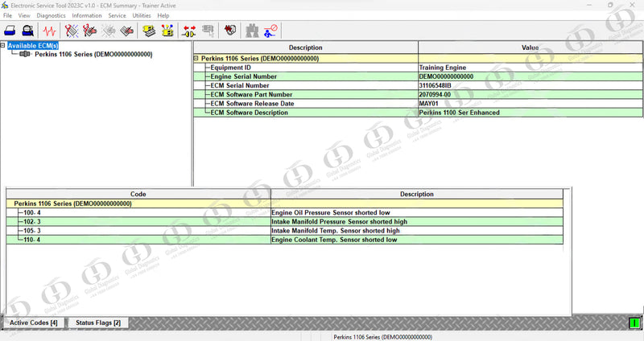Open Logged Event Codes toolbar icon
This screenshot has height=341, width=644.
point(127,31)
